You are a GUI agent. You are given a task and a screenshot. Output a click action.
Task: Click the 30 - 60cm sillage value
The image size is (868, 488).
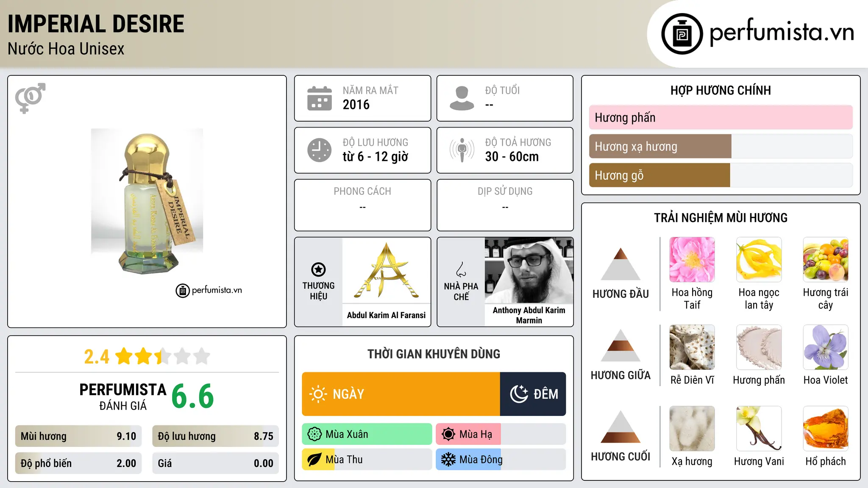pyautogui.click(x=512, y=157)
